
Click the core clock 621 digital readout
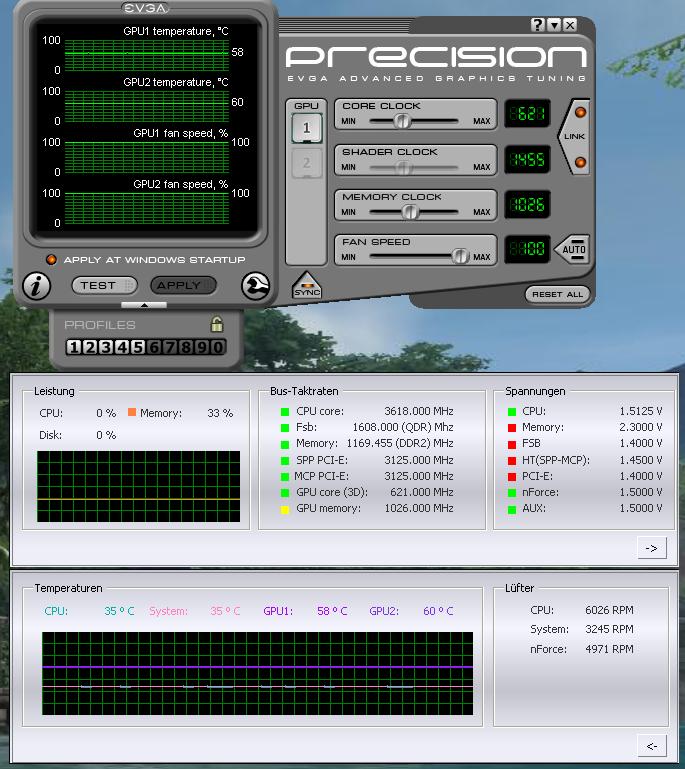pos(528,114)
